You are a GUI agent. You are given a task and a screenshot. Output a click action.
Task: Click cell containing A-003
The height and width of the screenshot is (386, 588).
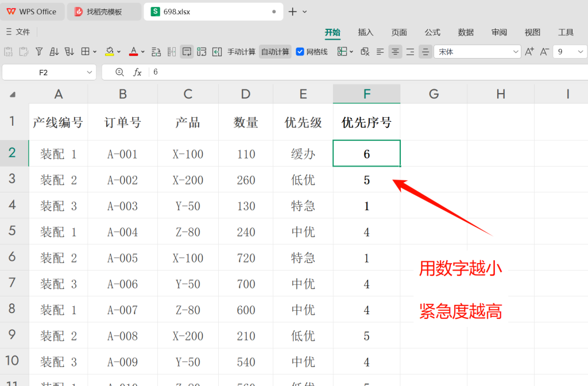click(123, 206)
